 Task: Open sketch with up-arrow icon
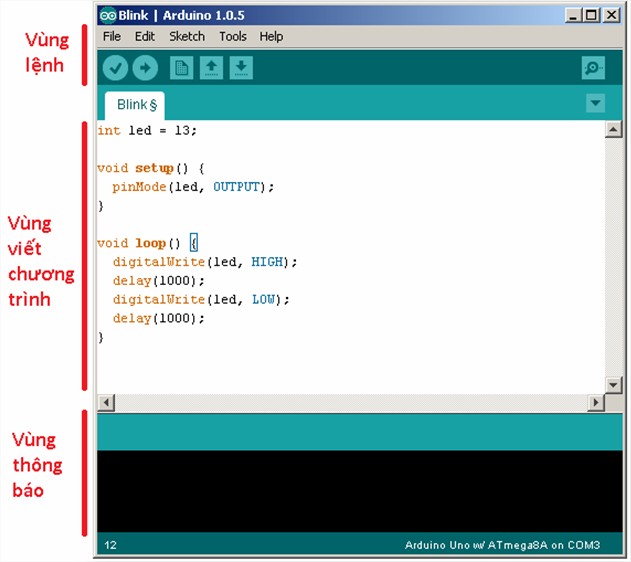[x=212, y=68]
